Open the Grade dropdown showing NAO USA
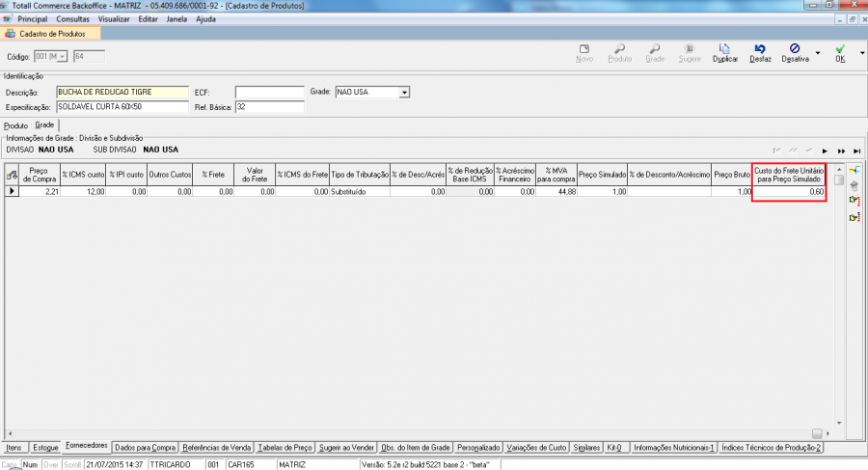The height and width of the screenshot is (470, 868). point(405,93)
